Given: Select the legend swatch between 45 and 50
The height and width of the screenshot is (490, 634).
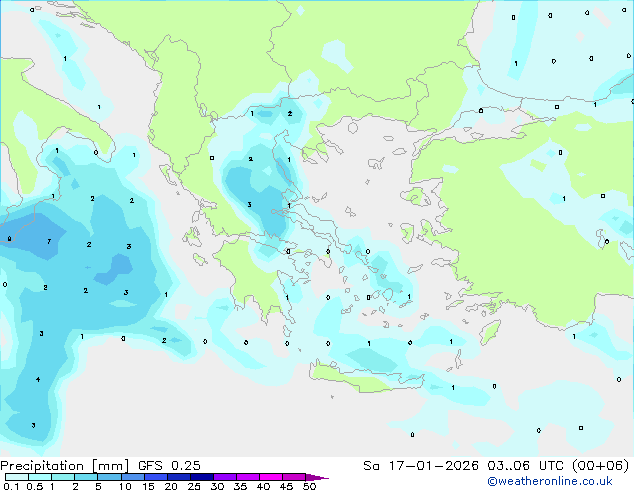Looking at the screenshot, I should [294, 477].
